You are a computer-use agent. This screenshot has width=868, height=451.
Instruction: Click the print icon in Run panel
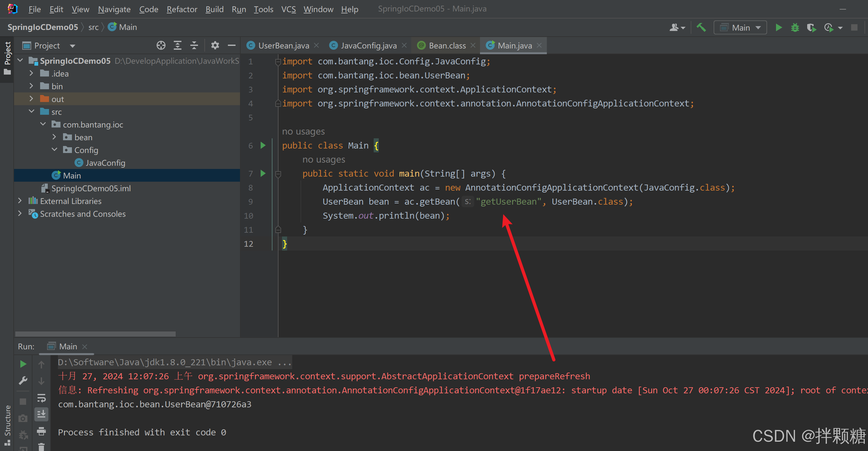click(x=41, y=431)
